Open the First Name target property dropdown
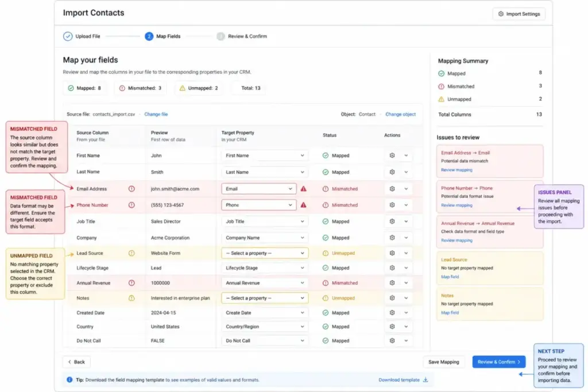 (x=265, y=156)
